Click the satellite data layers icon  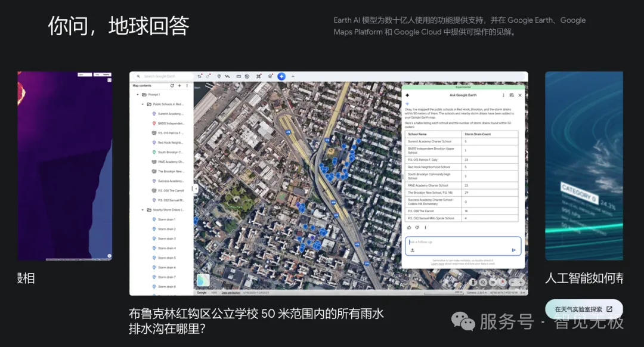258,76
